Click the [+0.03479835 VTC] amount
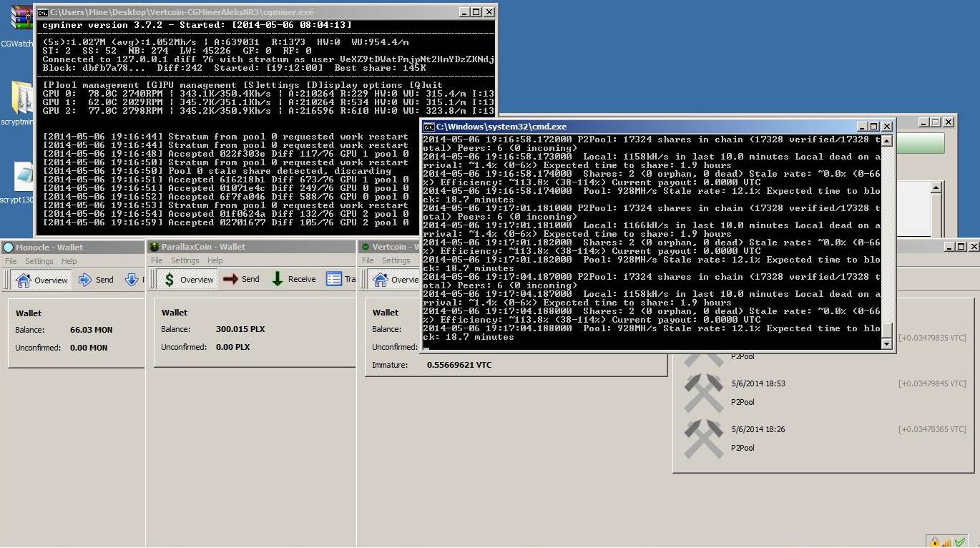Screen dimensions: 980x548 [x=933, y=338]
